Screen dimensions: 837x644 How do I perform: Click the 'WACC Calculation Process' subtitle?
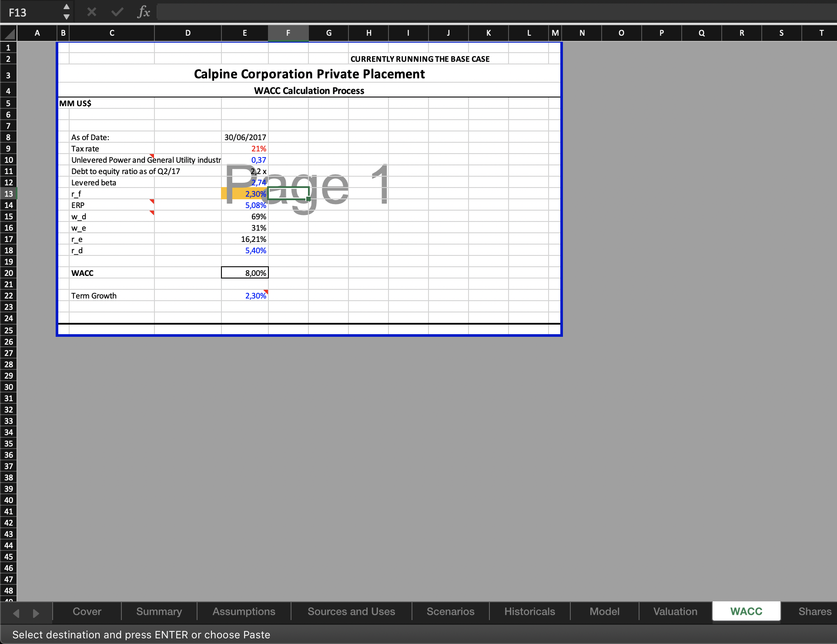[309, 91]
